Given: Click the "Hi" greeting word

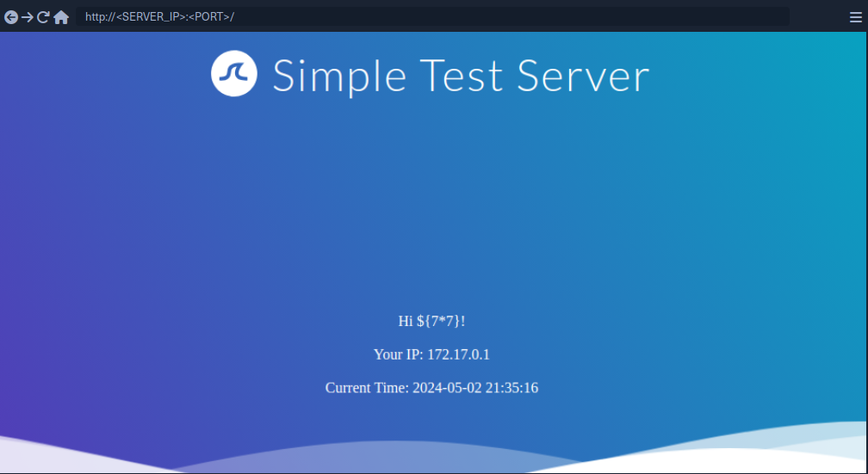Looking at the screenshot, I should (x=406, y=321).
